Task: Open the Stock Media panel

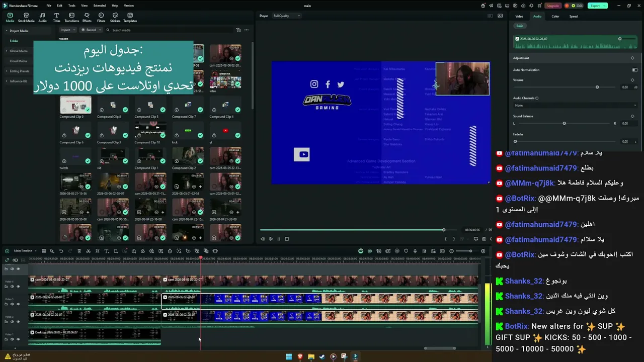Action: pos(26,18)
